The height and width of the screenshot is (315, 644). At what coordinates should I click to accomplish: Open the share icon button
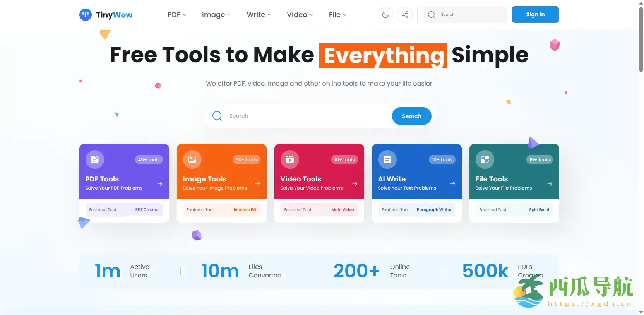pyautogui.click(x=405, y=15)
